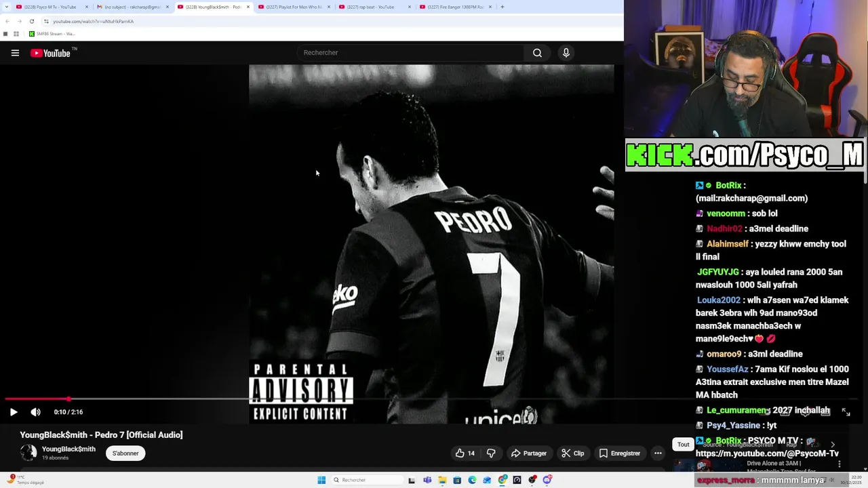Play the video with the play button

(14, 412)
